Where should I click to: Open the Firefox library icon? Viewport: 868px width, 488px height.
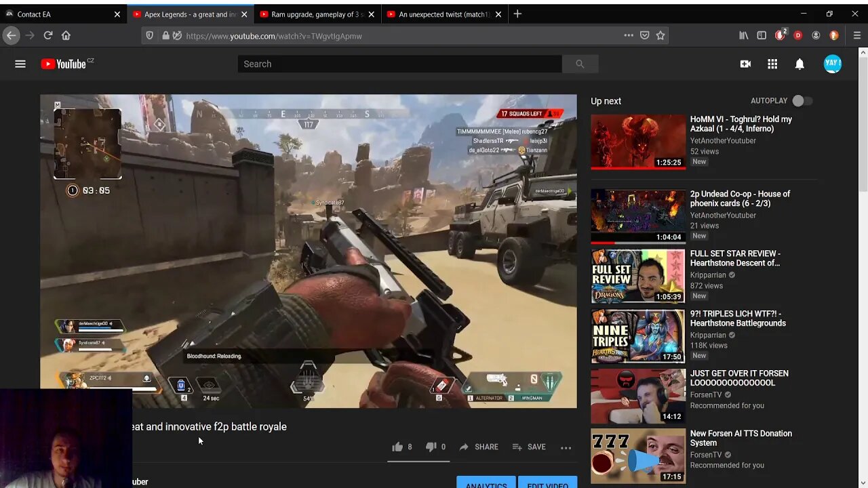point(744,35)
